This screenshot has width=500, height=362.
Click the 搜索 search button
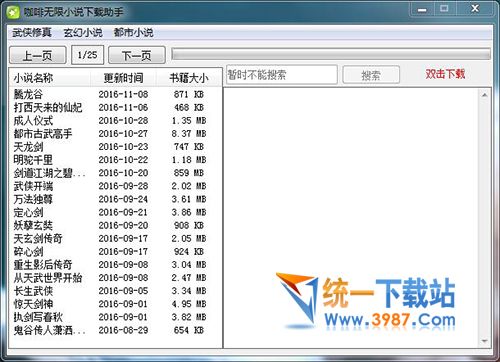tap(371, 75)
